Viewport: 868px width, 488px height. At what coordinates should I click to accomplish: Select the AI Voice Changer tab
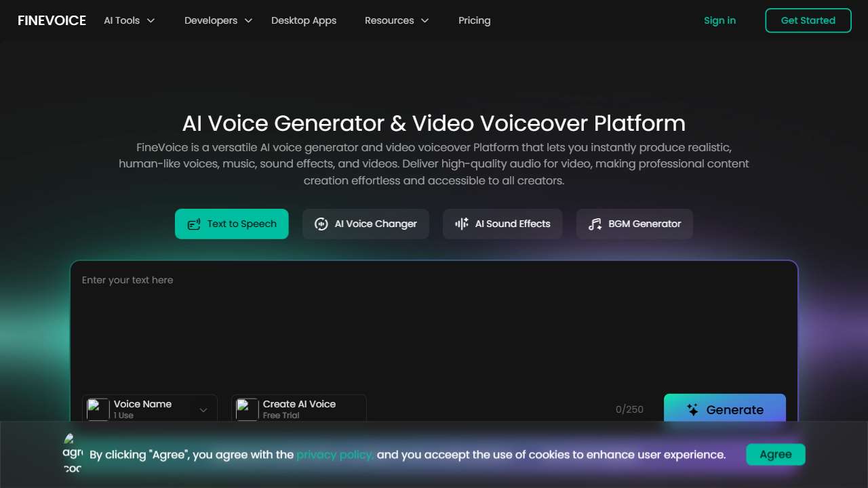click(x=366, y=224)
